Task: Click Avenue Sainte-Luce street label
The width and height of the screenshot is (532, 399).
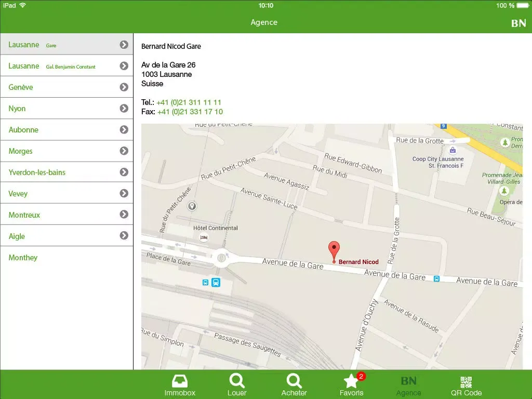Action: pos(269,198)
